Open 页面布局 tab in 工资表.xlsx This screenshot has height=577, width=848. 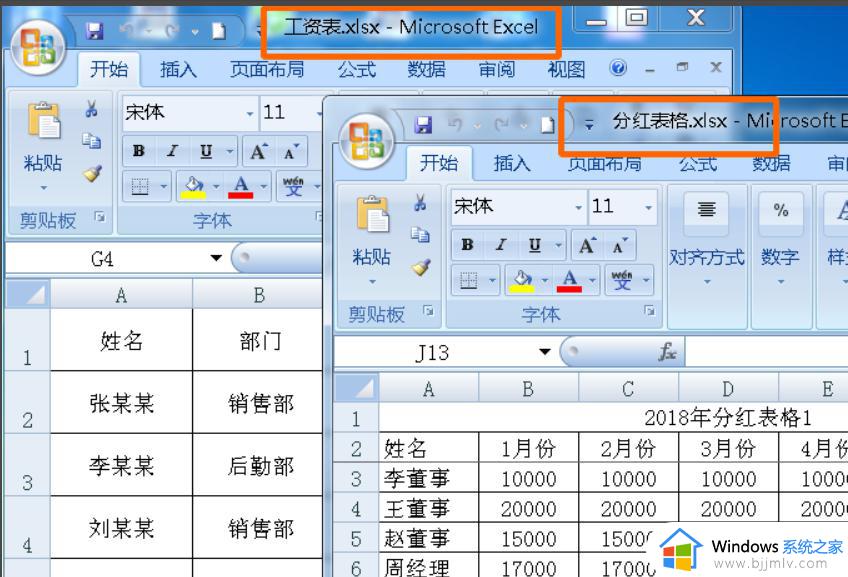[x=267, y=69]
